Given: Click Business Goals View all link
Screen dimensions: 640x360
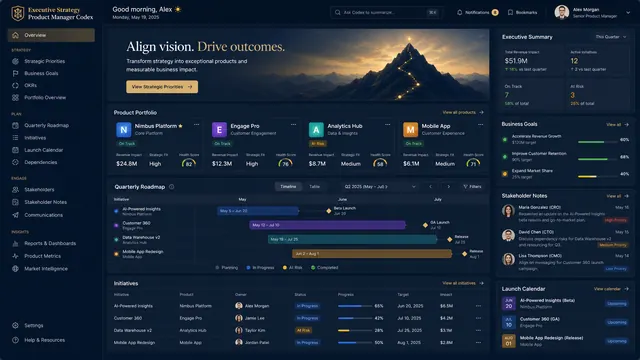Looking at the screenshot, I should click(617, 124).
